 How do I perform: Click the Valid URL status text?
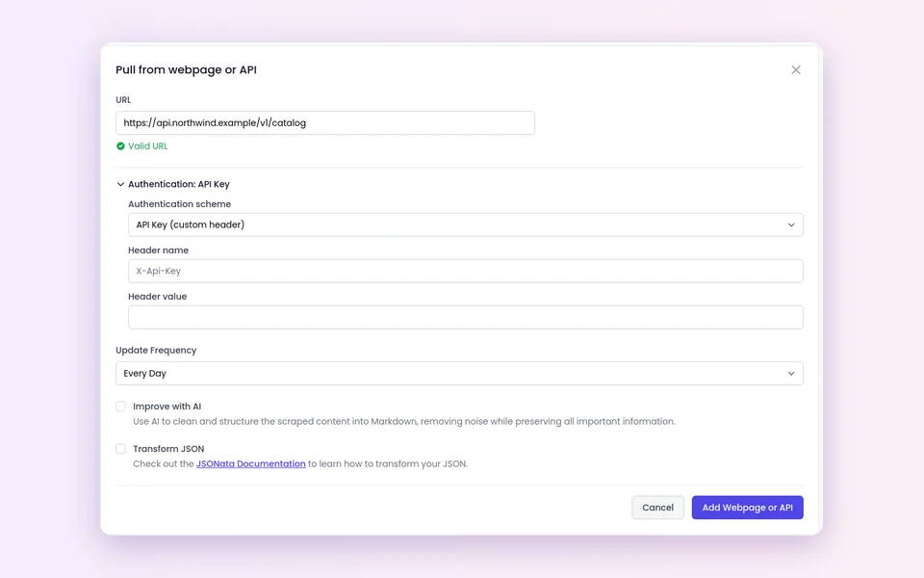(148, 146)
